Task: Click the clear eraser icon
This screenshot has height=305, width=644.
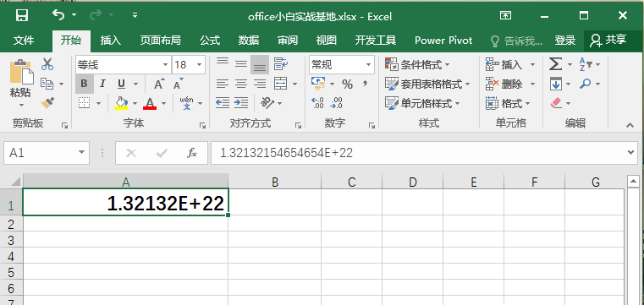Action: point(556,103)
